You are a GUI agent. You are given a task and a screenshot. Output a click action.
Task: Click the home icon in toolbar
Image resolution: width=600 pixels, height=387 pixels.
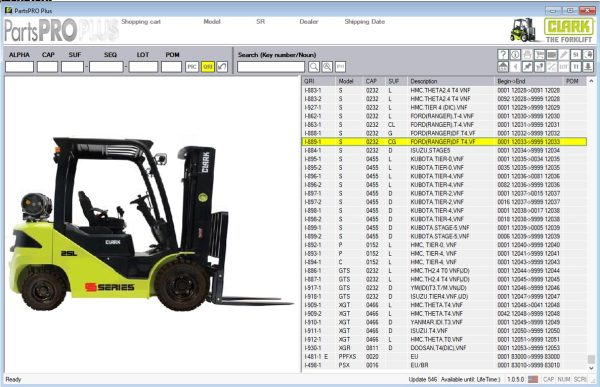point(503,67)
